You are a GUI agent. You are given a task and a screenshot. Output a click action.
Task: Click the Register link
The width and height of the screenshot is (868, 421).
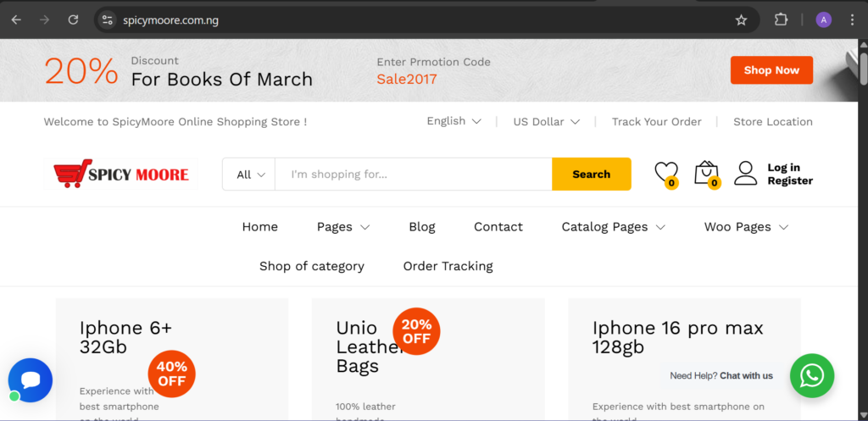coord(789,180)
